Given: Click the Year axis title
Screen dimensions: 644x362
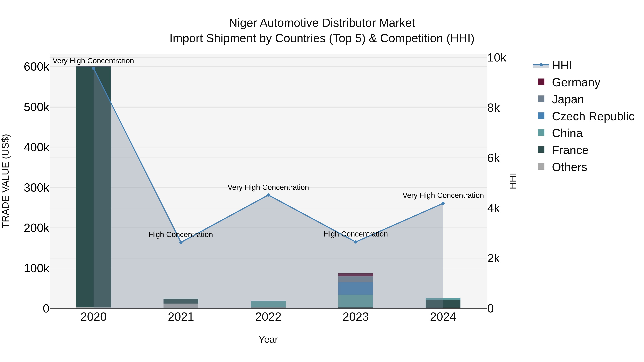Looking at the screenshot, I should click(x=268, y=339).
